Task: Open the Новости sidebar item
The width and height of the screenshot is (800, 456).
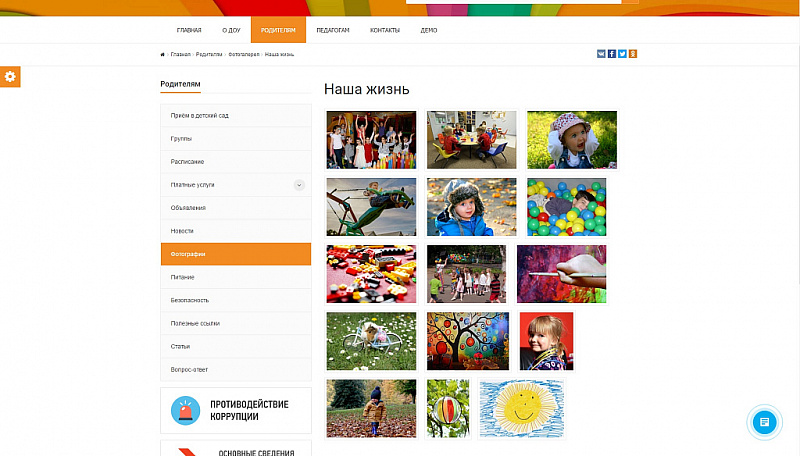Action: point(236,231)
